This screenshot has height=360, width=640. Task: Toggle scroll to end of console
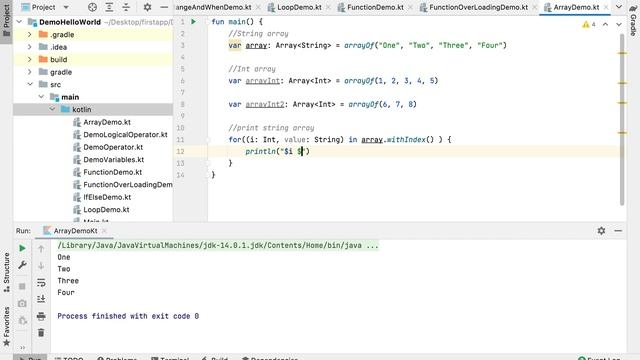pyautogui.click(x=41, y=299)
